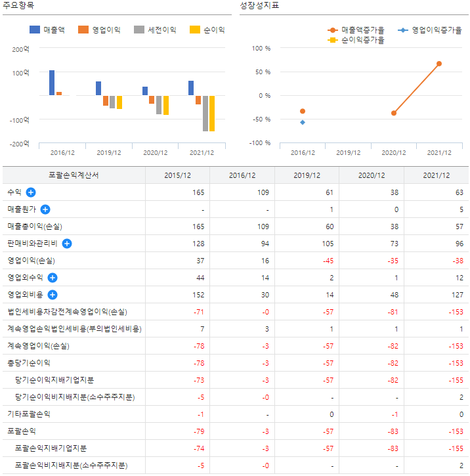470x476 pixels.
Task: Click the 영업외비용 2015/12 value 152
Action: 198,295
